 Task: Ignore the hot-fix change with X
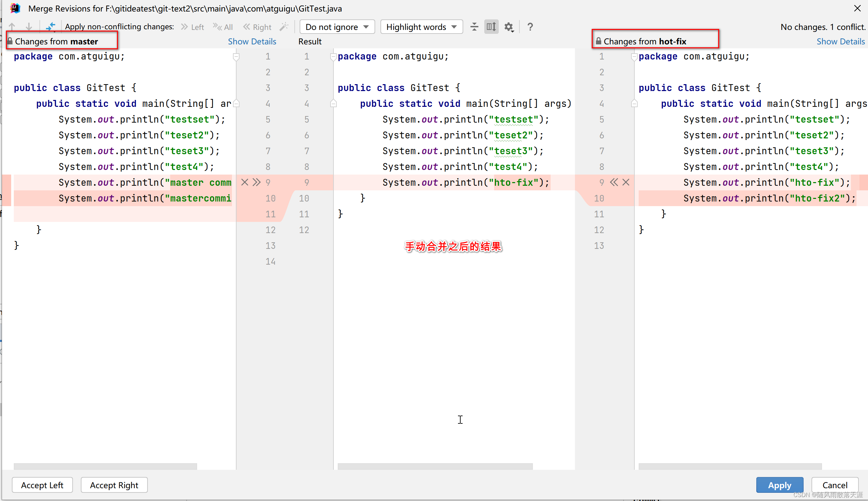(626, 182)
